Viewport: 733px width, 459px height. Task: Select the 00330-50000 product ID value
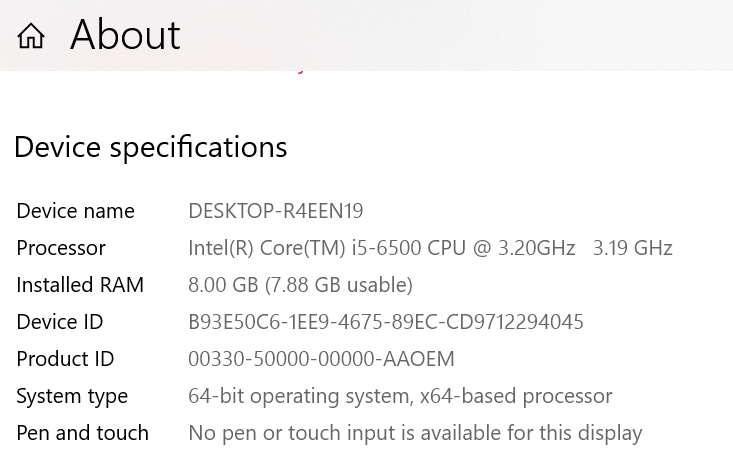tap(322, 359)
